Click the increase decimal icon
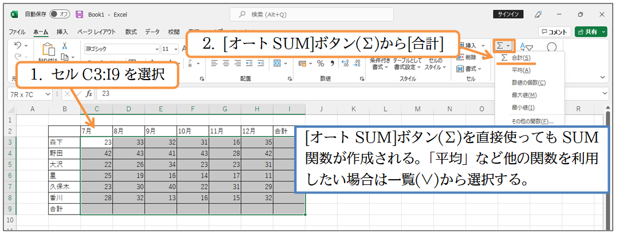This screenshot has height=233, width=644. pos(345,64)
